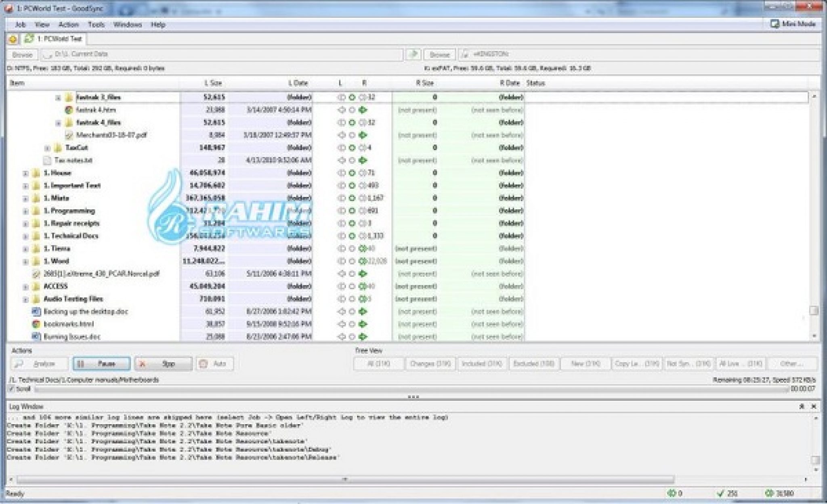827x504 pixels.
Task: Pin the Log Window panel
Action: click(x=802, y=406)
